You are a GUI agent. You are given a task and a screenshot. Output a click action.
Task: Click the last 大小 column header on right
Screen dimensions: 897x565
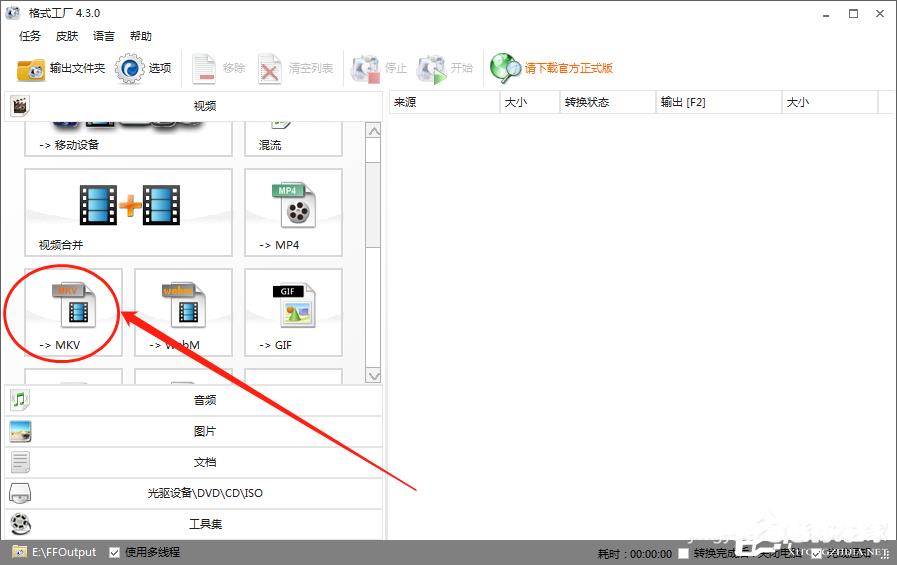[x=829, y=102]
